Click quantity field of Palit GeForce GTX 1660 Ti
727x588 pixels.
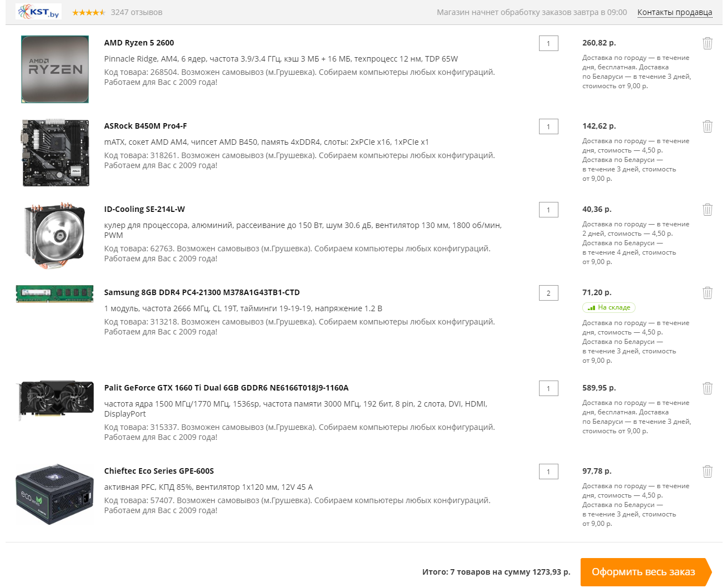click(548, 388)
